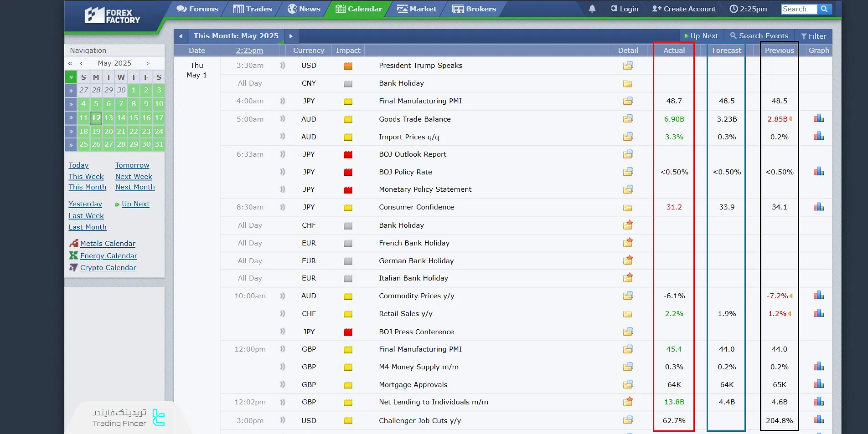Click the notifications bell icon
Viewport: 868px width, 434px height.
click(x=592, y=9)
